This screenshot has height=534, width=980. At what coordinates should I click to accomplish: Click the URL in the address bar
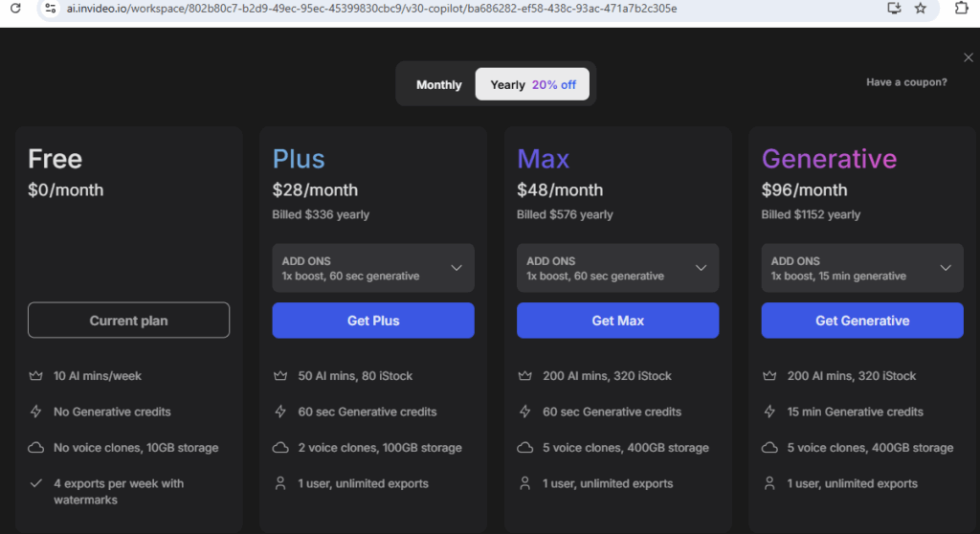(371, 9)
